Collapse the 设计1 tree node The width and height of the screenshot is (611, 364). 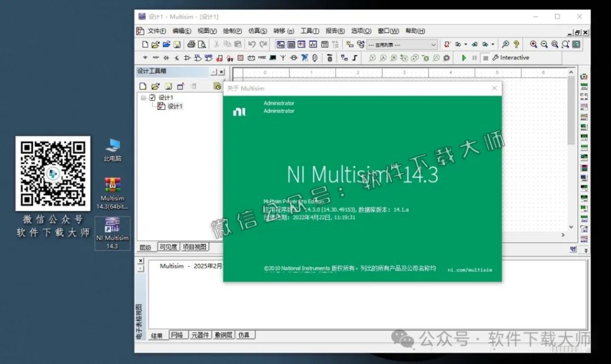pos(143,97)
